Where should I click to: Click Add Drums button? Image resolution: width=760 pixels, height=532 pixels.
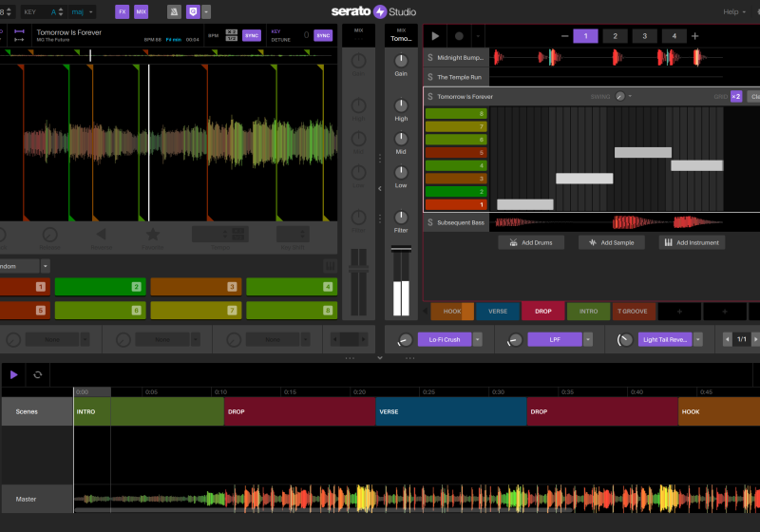tap(531, 242)
